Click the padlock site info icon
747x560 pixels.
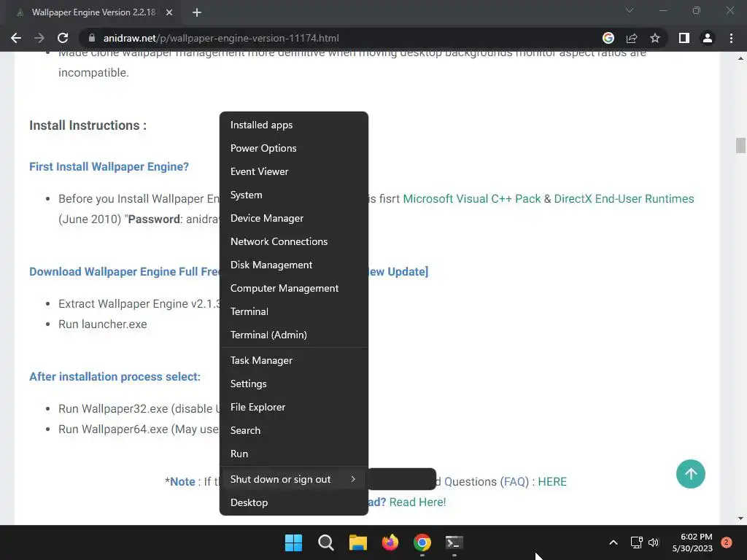[x=92, y=38]
